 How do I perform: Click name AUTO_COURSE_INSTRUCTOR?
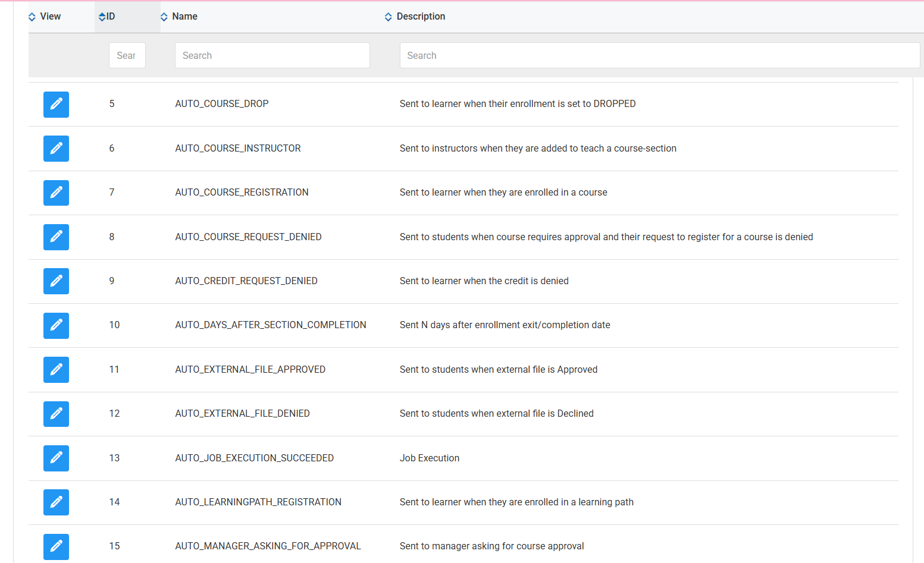(x=238, y=149)
